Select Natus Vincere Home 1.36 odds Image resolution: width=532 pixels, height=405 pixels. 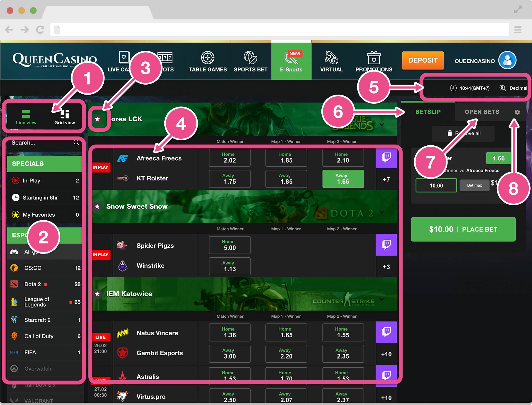(x=230, y=333)
